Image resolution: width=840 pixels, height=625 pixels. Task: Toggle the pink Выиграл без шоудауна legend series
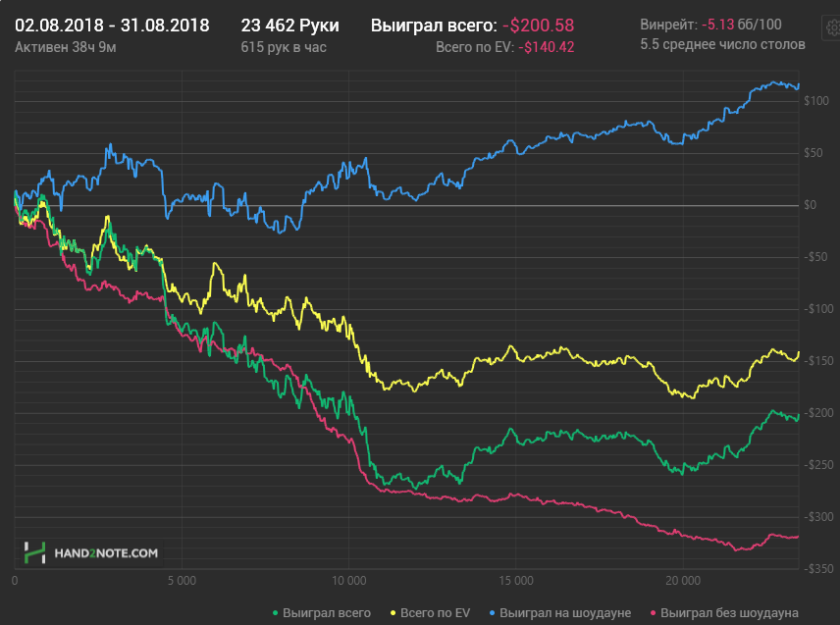(x=724, y=612)
